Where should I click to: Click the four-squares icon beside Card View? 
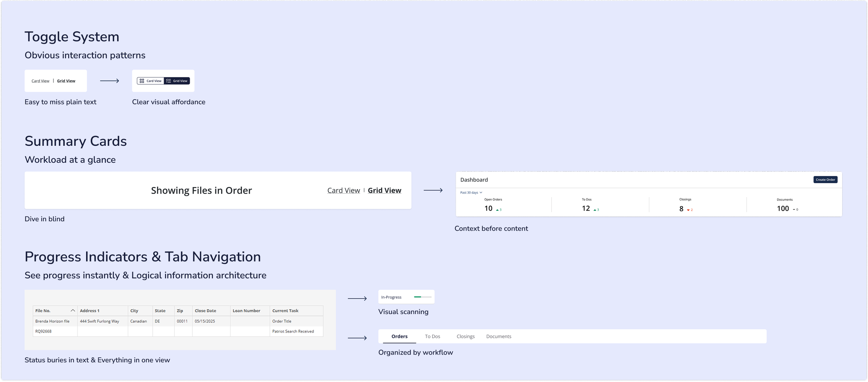click(142, 81)
